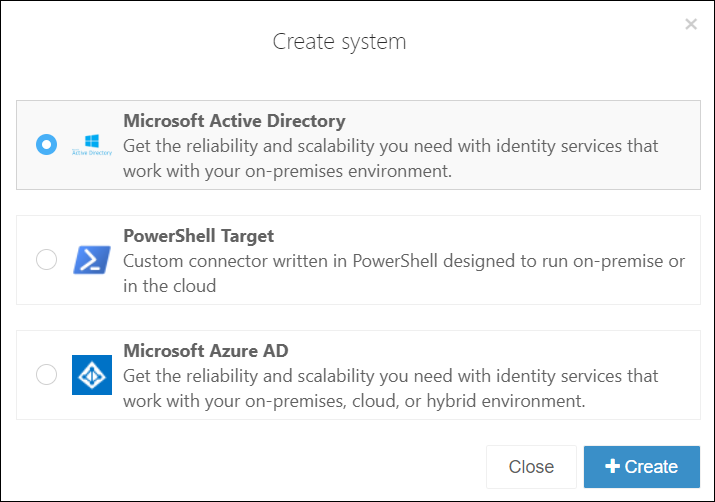This screenshot has height=502, width=715.
Task: Click the "Microsoft Active Directory" heading
Action: tap(234, 121)
